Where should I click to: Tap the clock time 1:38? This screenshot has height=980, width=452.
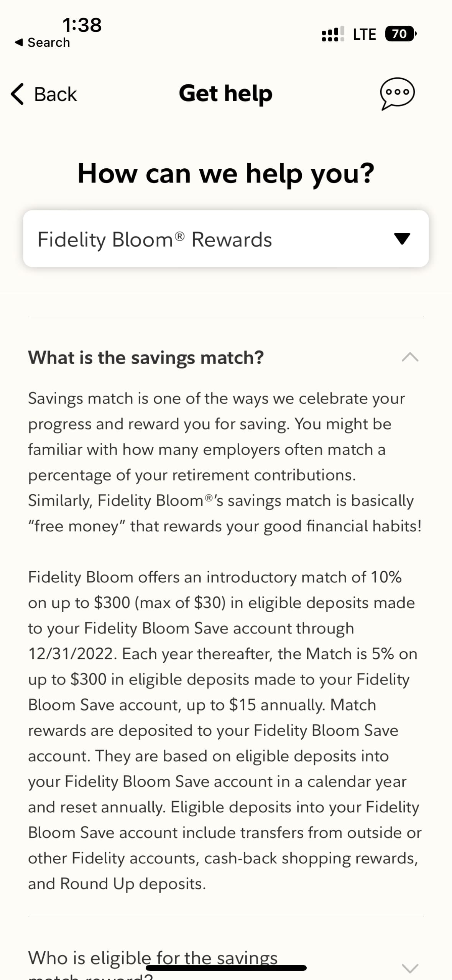(82, 25)
